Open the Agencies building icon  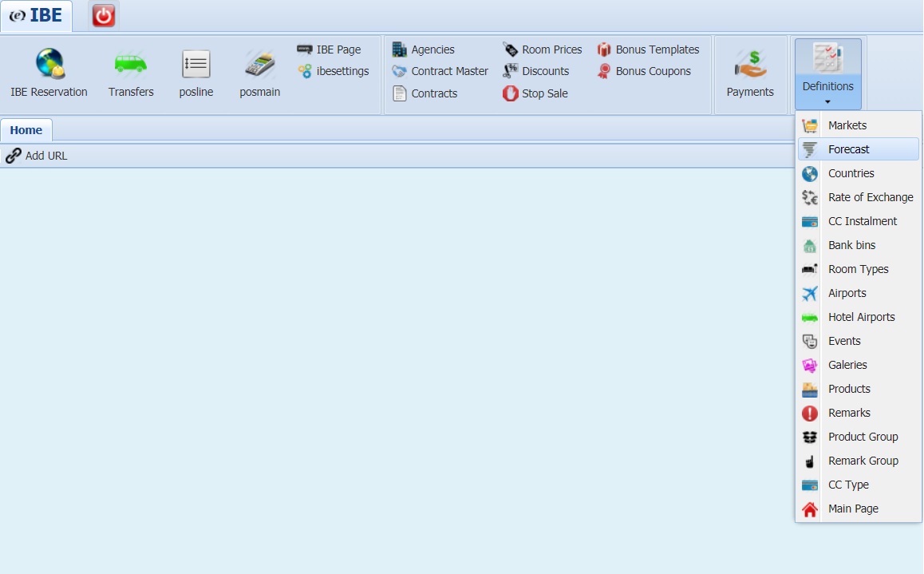tap(399, 49)
